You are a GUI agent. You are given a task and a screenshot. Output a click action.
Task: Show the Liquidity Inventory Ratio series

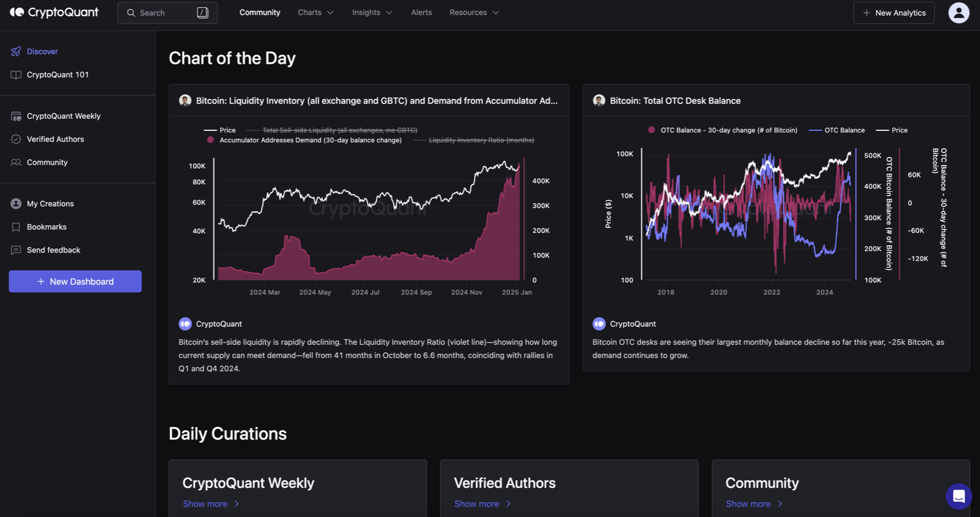click(x=481, y=140)
